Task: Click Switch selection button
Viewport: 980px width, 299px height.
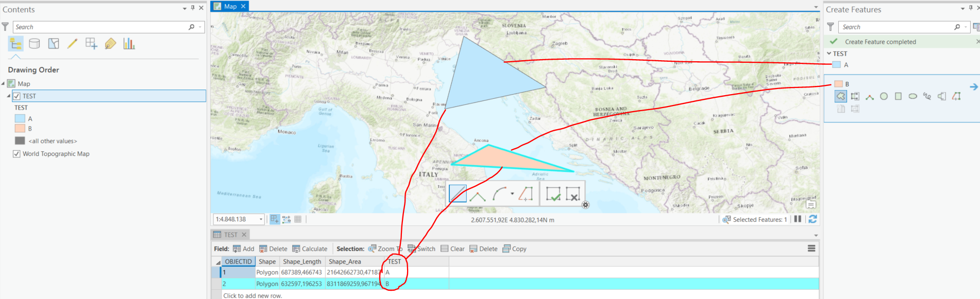Action: pos(421,249)
